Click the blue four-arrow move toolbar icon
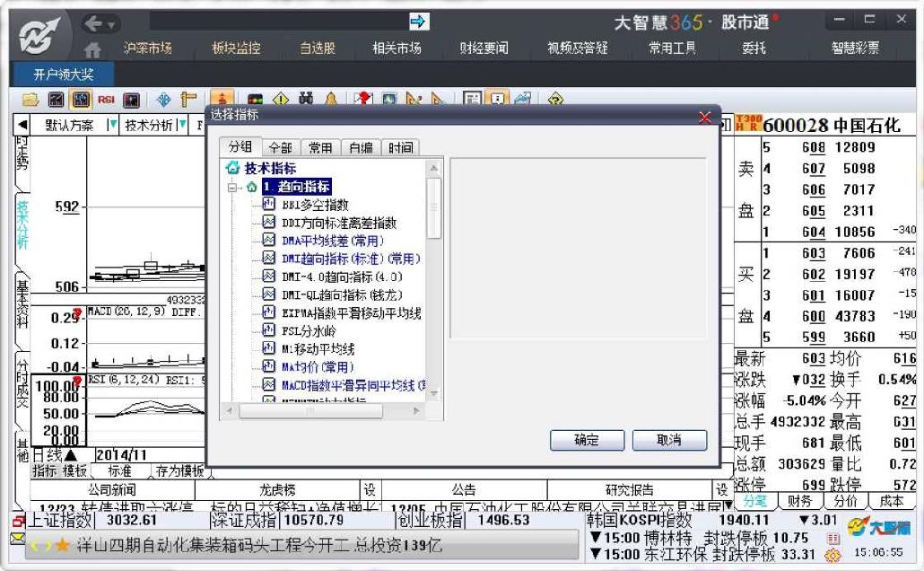Image resolution: width=924 pixels, height=571 pixels. click(x=163, y=99)
